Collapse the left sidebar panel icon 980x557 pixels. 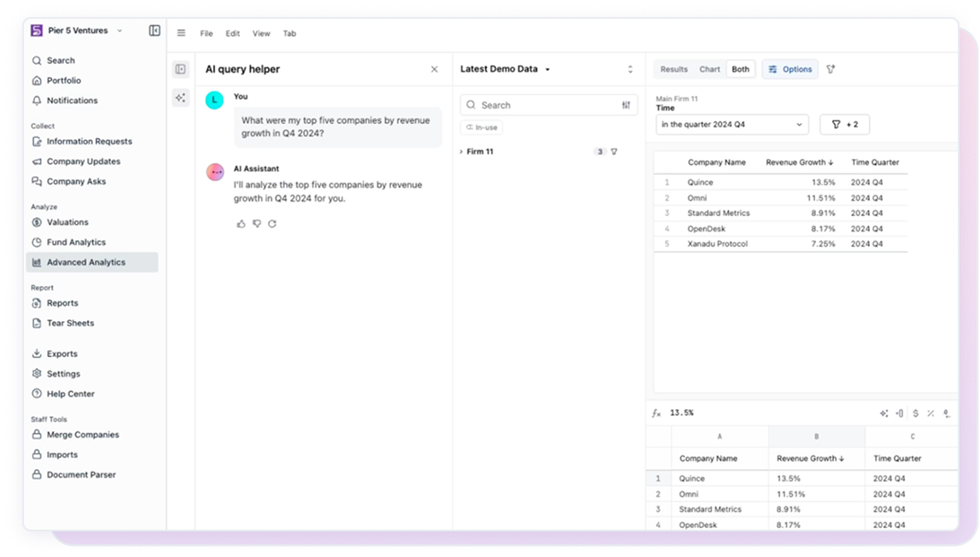(155, 31)
